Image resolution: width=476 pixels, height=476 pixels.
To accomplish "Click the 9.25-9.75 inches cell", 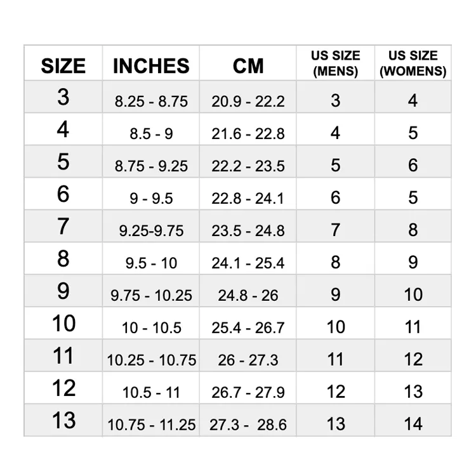I will 151,226.
